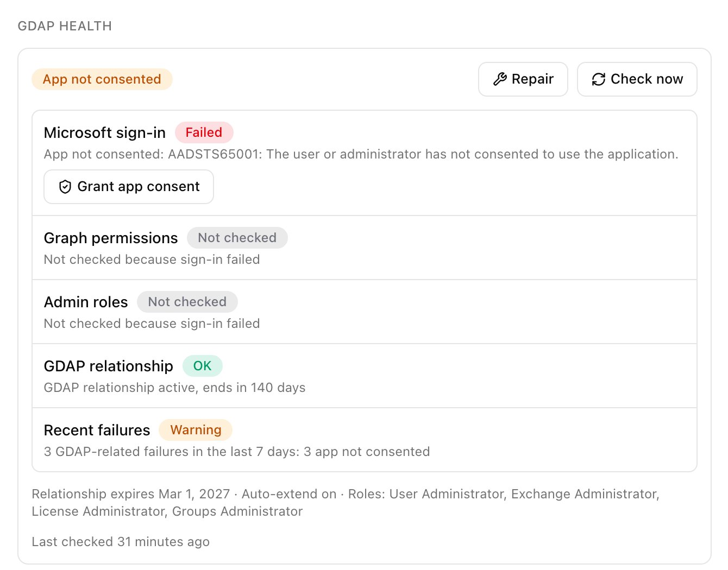Click the Failed badge beside Microsoft sign-in
Image resolution: width=728 pixels, height=570 pixels.
pos(204,132)
